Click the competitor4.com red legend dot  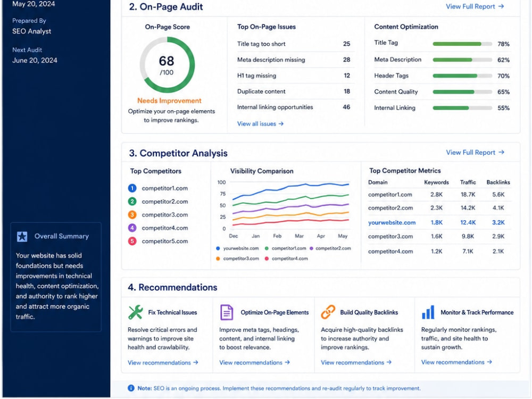[x=267, y=259]
